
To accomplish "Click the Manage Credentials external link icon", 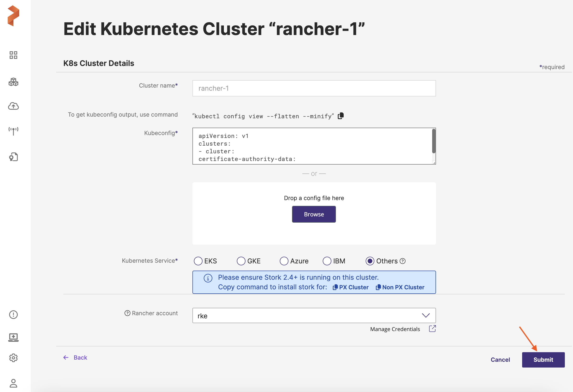I will 432,329.
